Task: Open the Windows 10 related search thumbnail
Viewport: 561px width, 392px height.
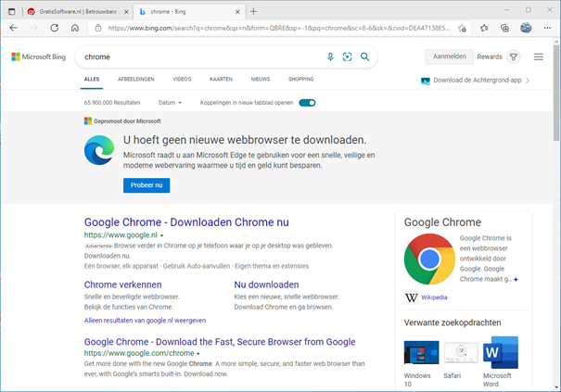Action: [421, 353]
